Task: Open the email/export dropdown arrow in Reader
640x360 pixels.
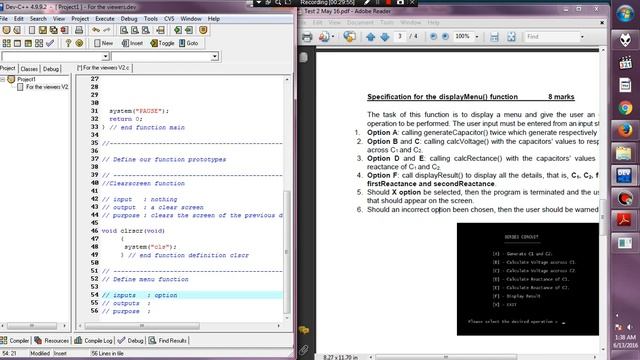Action: pos(333,37)
